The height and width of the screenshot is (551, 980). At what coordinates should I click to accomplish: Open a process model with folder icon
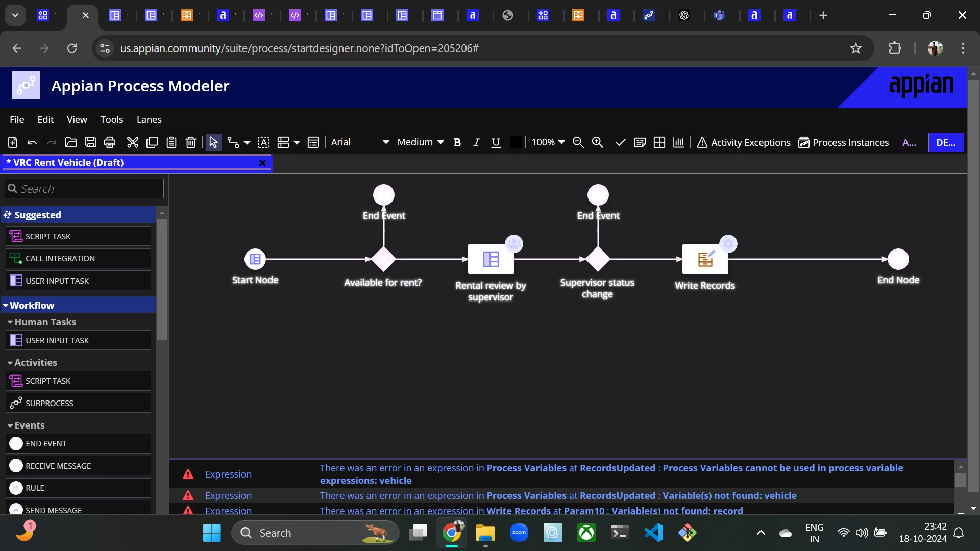[71, 142]
